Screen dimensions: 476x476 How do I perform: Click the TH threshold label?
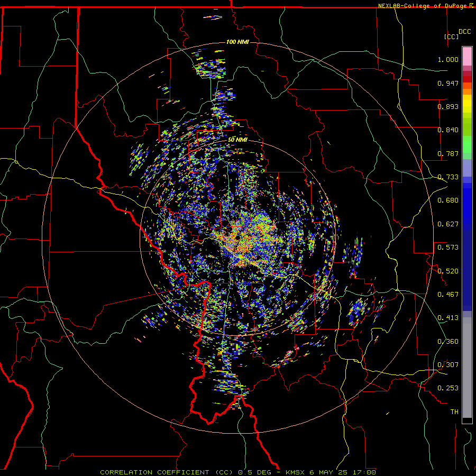pos(454,412)
